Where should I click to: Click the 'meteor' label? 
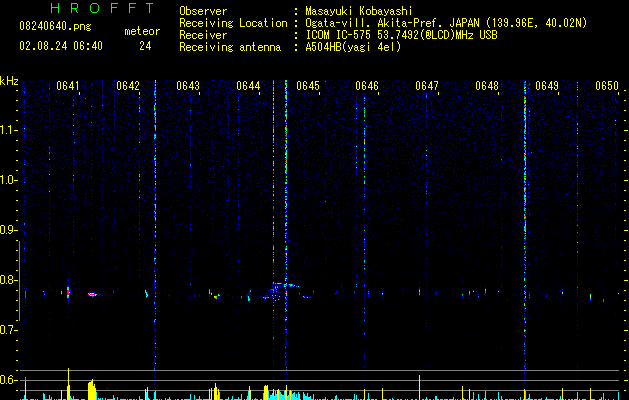pos(142,31)
